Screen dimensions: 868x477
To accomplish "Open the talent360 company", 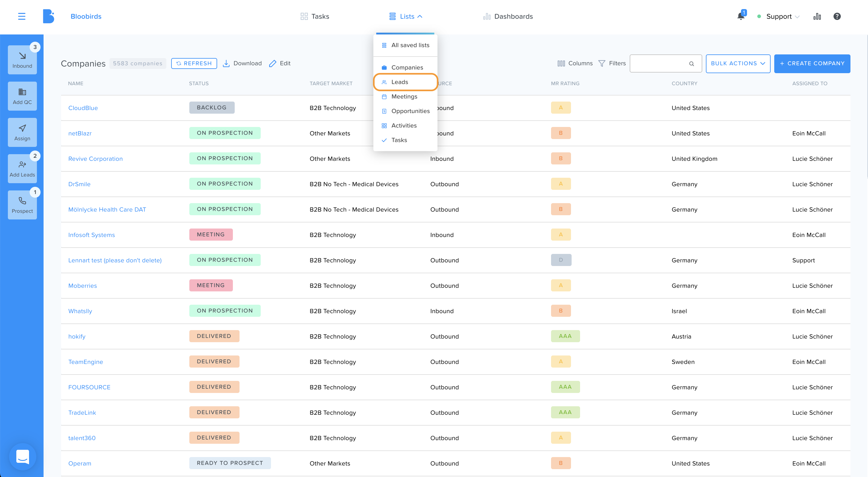I will click(x=82, y=438).
